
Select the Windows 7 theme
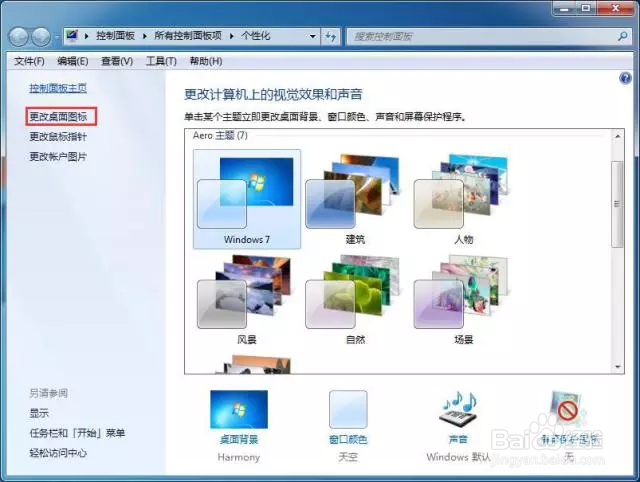[x=247, y=199]
